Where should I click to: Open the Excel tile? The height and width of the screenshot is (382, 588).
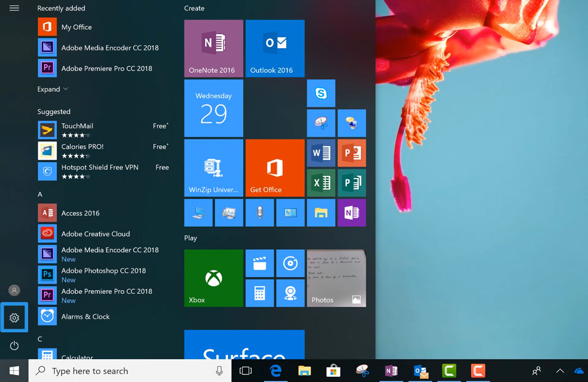point(321,183)
